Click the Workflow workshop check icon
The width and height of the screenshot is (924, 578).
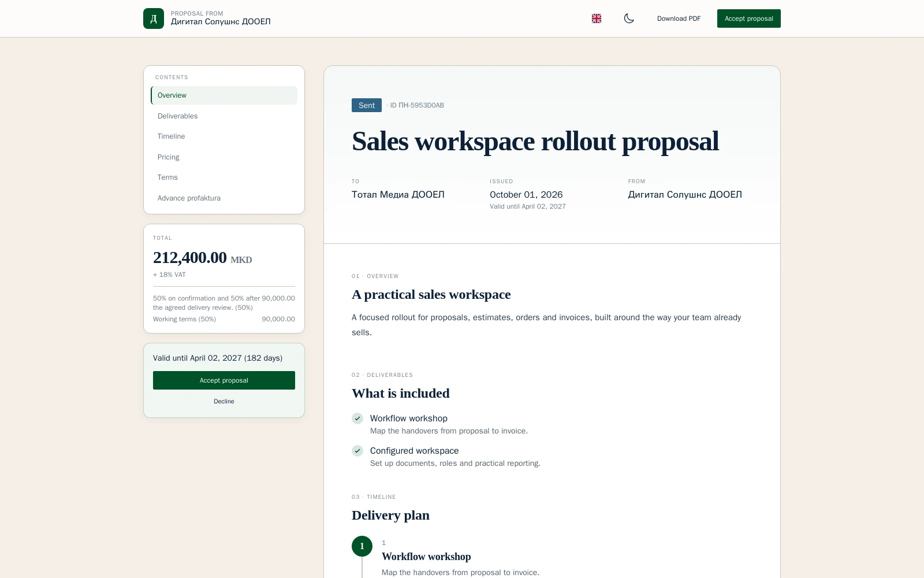357,418
